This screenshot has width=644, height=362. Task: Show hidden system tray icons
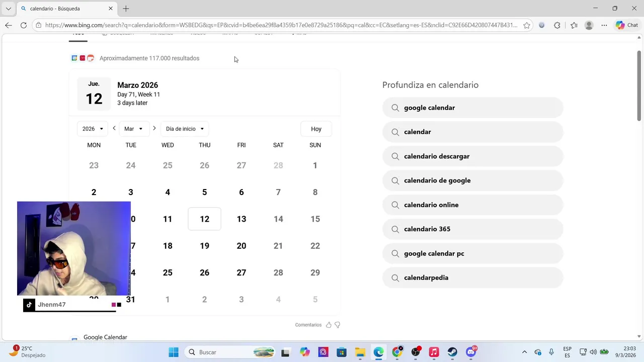coord(524,352)
